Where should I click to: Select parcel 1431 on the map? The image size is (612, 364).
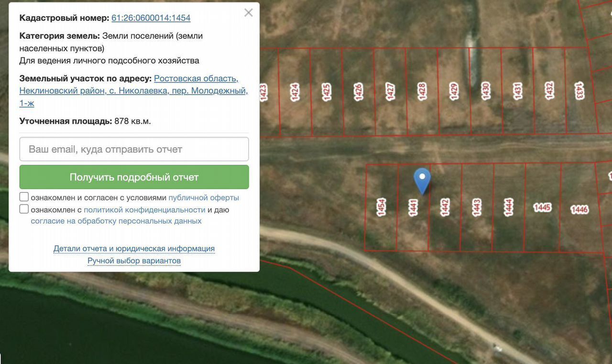click(x=517, y=91)
